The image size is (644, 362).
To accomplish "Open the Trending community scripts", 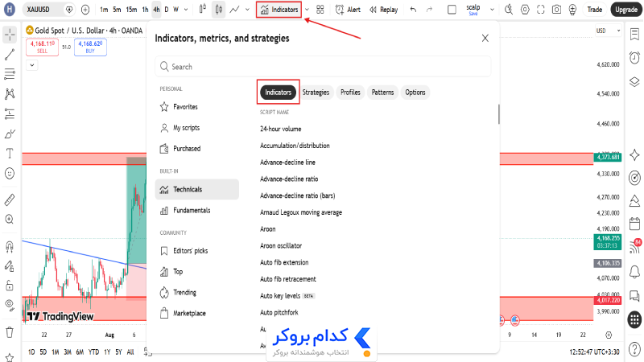I will (196, 292).
